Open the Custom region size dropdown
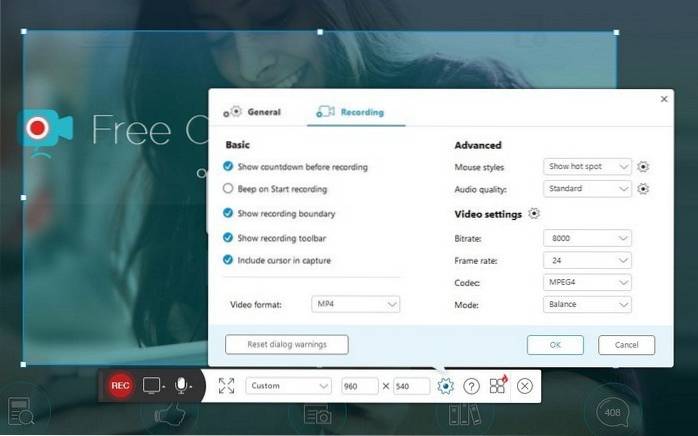The height and width of the screenshot is (436, 698). pyautogui.click(x=288, y=386)
